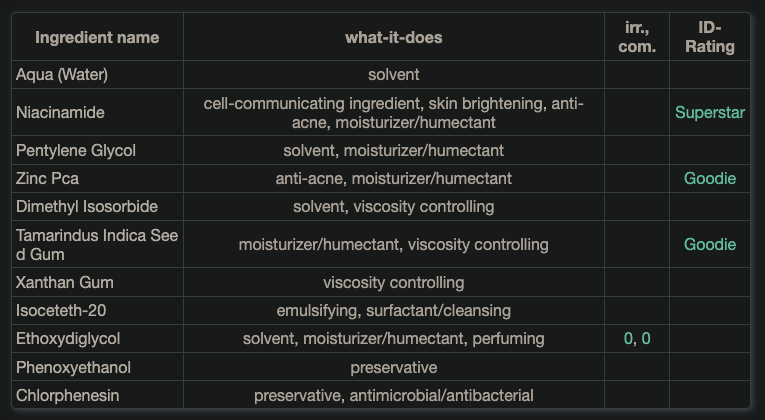
Task: Click the "what-it-does" column header
Action: click(x=394, y=38)
